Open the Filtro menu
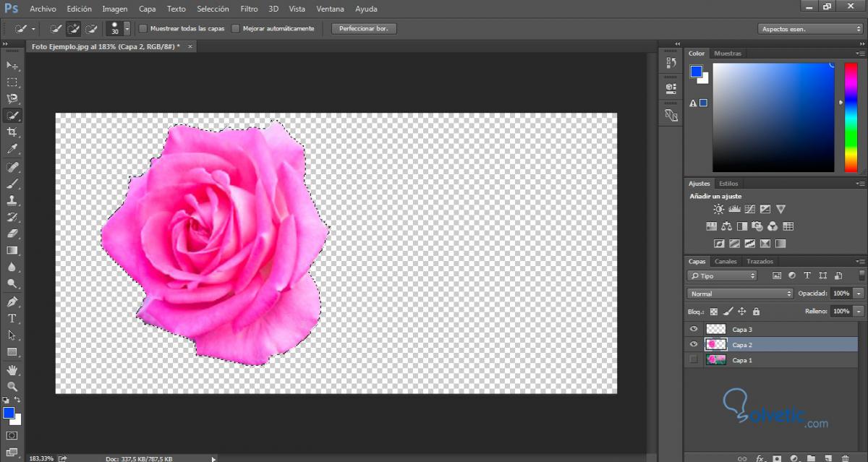 249,9
